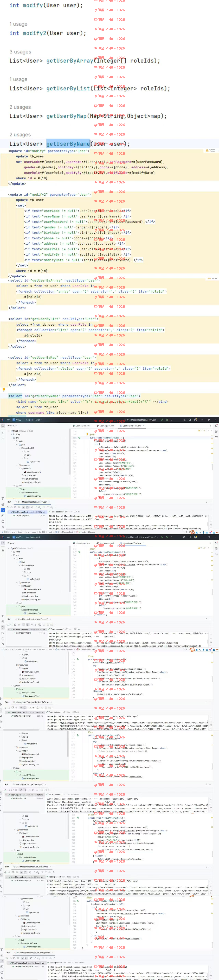Screen dimensions: 219x980
Task: Open settings gear in testModifyUser2 IDE window
Action: pos(195,537)
